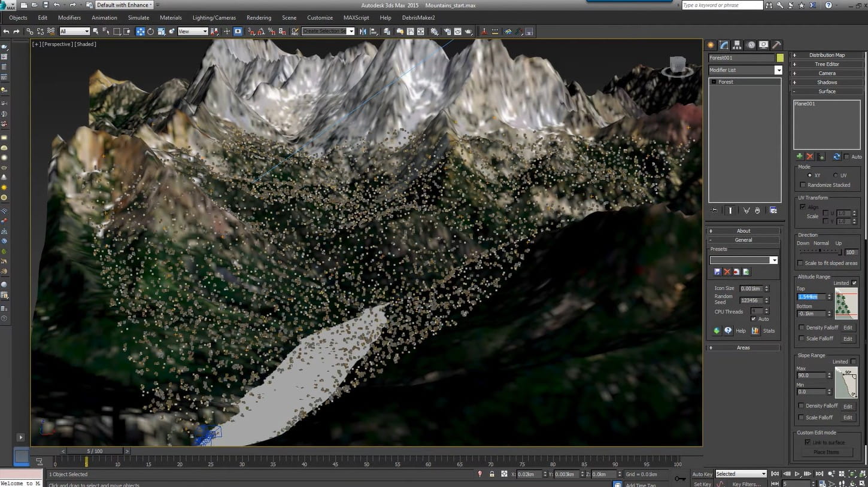Open the Utilities hammer panel tab
The width and height of the screenshot is (868, 487).
tap(776, 45)
